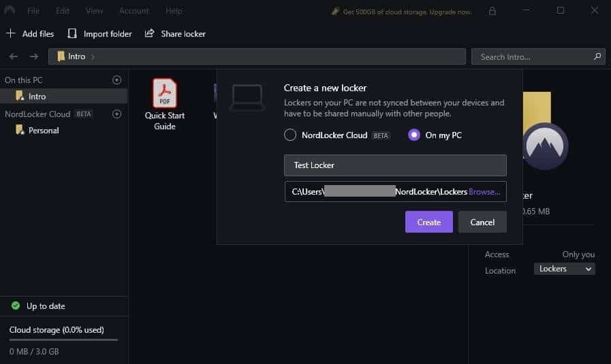The height and width of the screenshot is (364, 611).
Task: Click the search magnifier icon
Action: coord(597,56)
